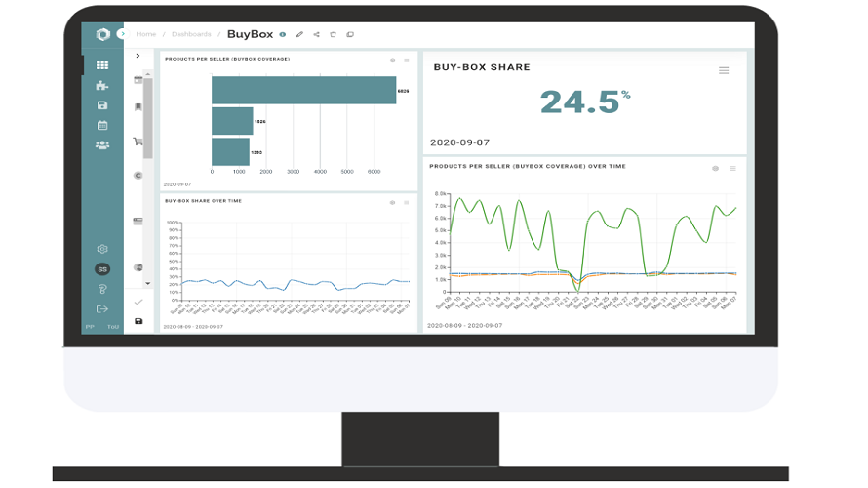The image size is (868, 488).
Task: Click Products Per Seller (BuyBox Coverage) title
Action: pos(227,59)
